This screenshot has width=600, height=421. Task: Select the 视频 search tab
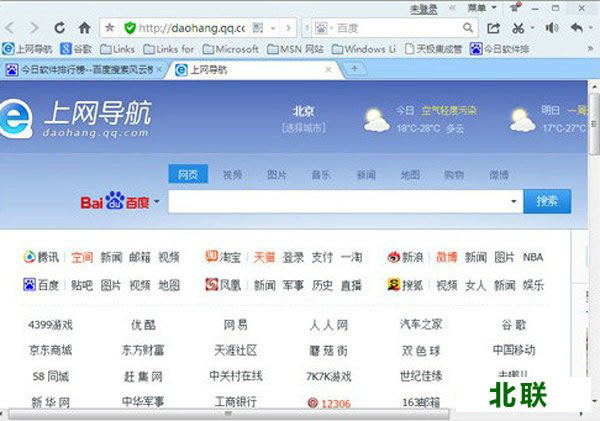pos(232,175)
